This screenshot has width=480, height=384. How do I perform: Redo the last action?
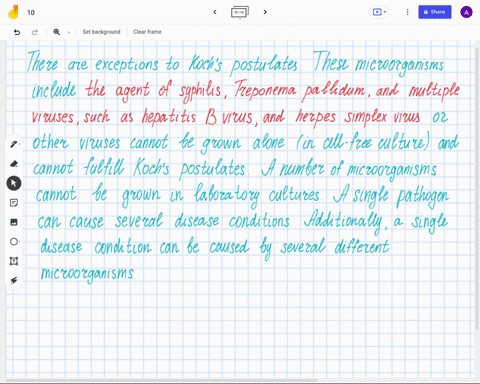coord(35,32)
